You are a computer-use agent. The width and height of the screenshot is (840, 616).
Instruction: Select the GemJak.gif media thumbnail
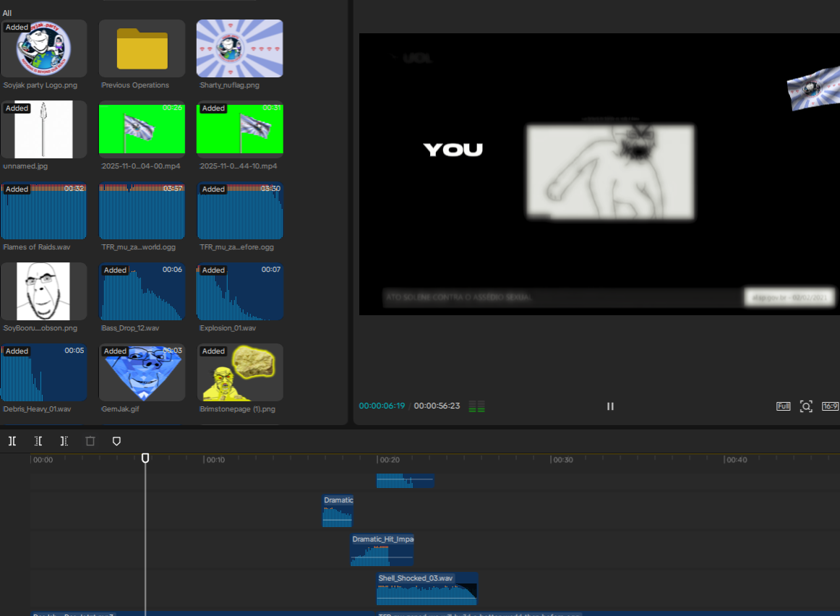click(x=142, y=372)
